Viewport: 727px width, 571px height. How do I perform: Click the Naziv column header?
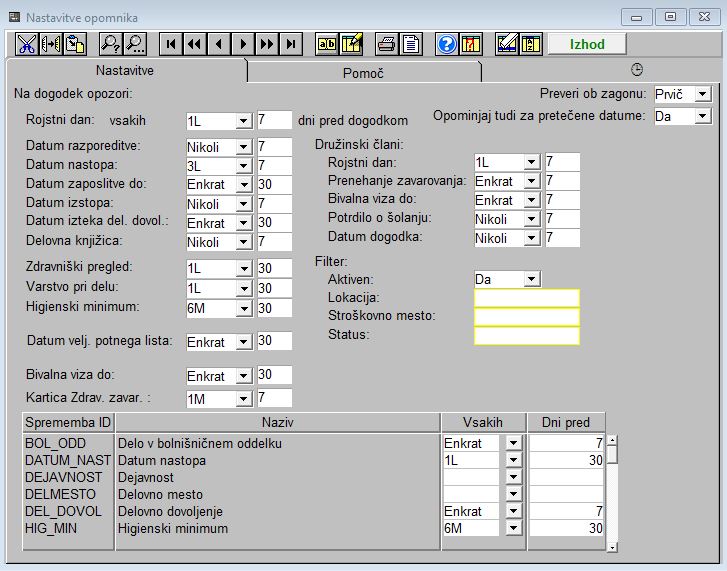(x=278, y=422)
